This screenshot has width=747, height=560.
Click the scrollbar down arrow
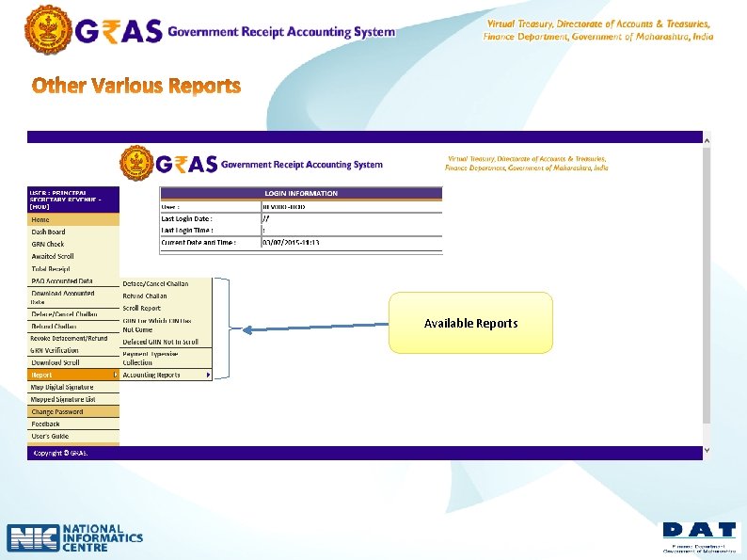[707, 450]
